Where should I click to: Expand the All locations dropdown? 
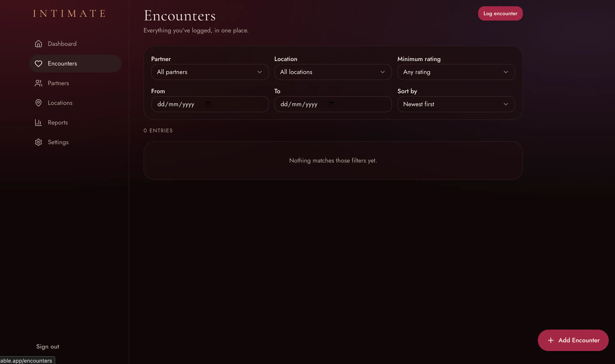333,72
